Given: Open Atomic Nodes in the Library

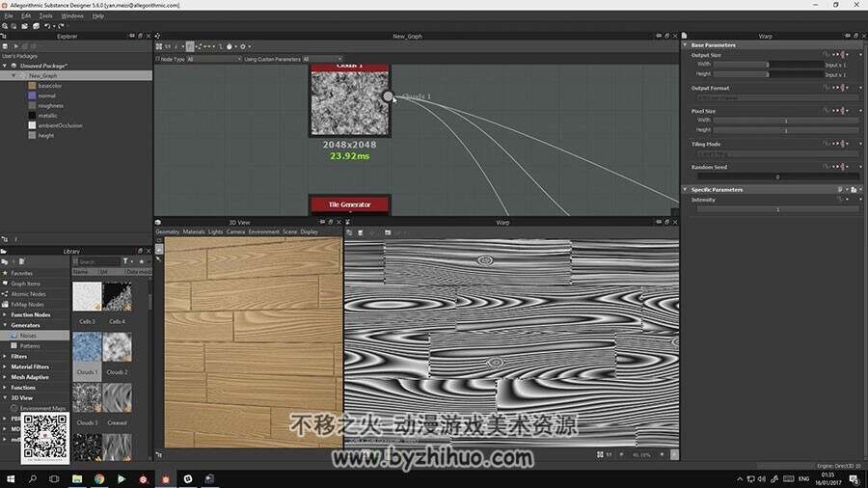Looking at the screenshot, I should [28, 294].
